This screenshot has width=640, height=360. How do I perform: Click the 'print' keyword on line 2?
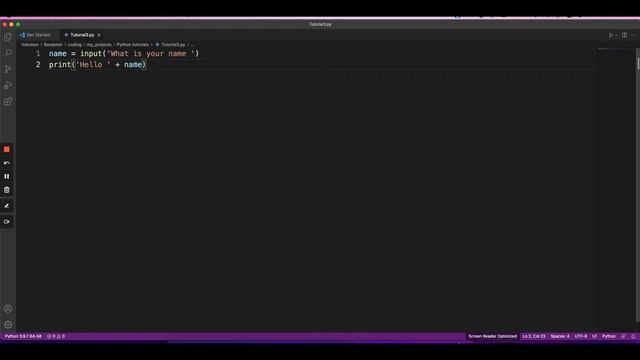click(60, 64)
